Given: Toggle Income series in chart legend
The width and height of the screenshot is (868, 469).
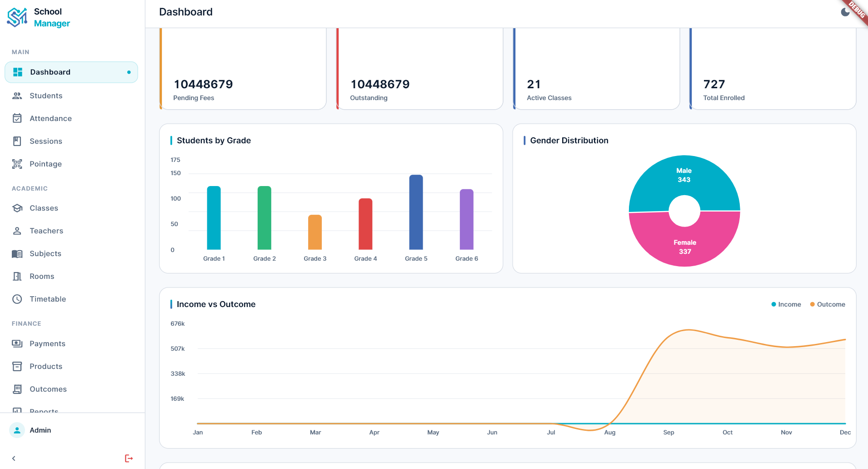Looking at the screenshot, I should tap(786, 304).
